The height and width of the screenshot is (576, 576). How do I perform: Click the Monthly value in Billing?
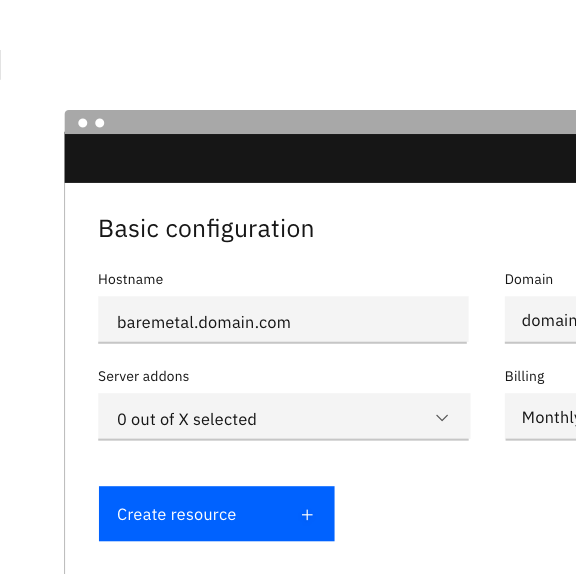click(x=549, y=418)
